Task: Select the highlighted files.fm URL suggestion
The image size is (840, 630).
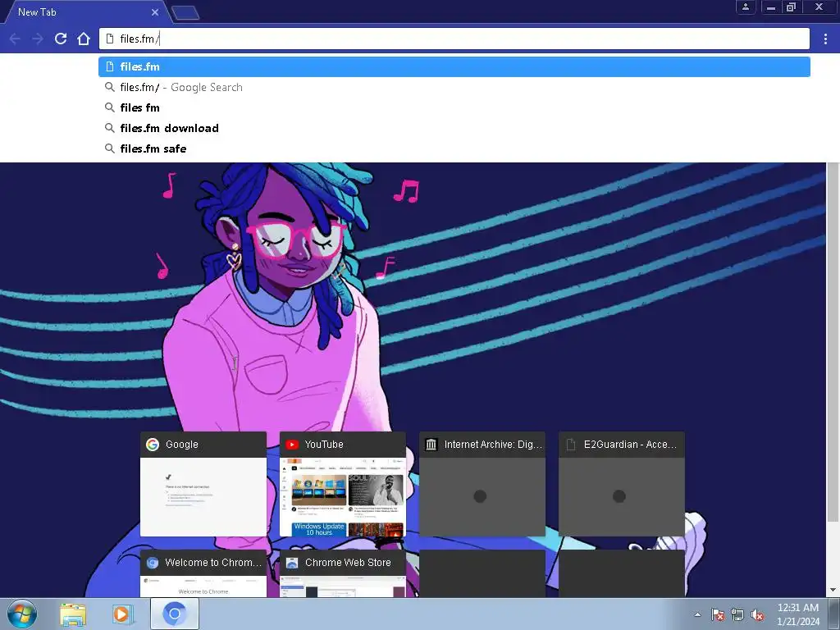Action: tap(454, 66)
